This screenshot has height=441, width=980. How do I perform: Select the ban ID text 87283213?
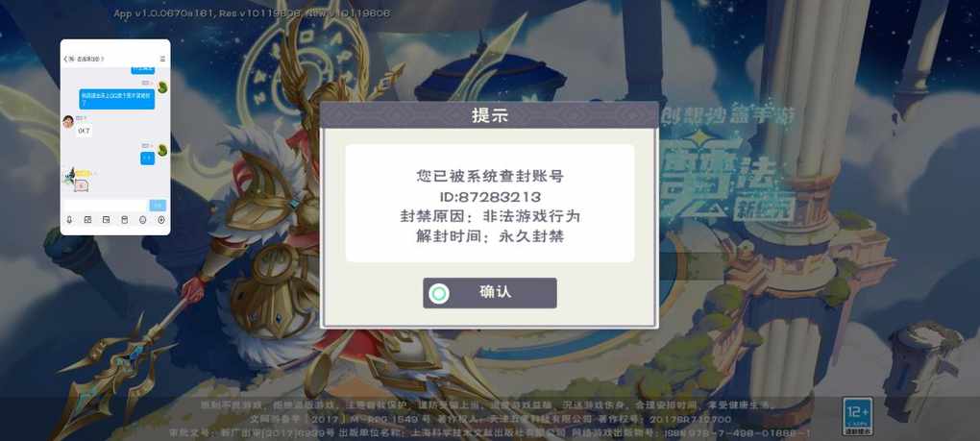(x=500, y=197)
